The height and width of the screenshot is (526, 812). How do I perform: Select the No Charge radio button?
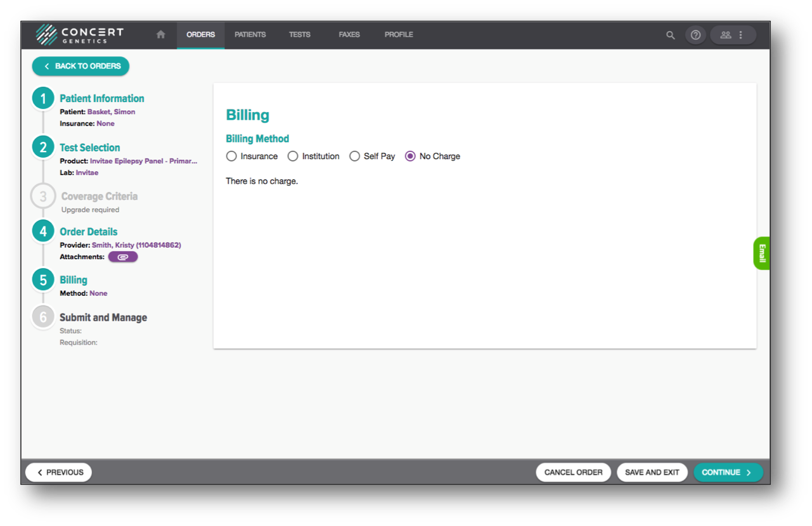pos(409,156)
